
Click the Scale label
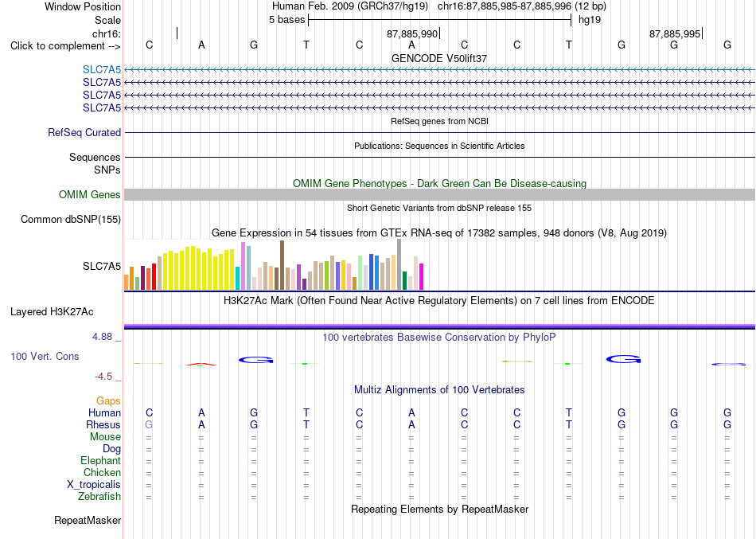pyautogui.click(x=107, y=20)
